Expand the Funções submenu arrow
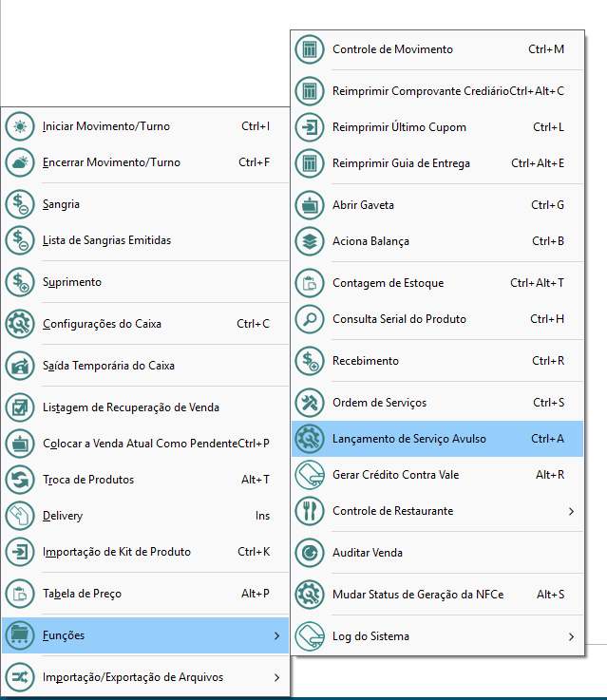 point(276,635)
